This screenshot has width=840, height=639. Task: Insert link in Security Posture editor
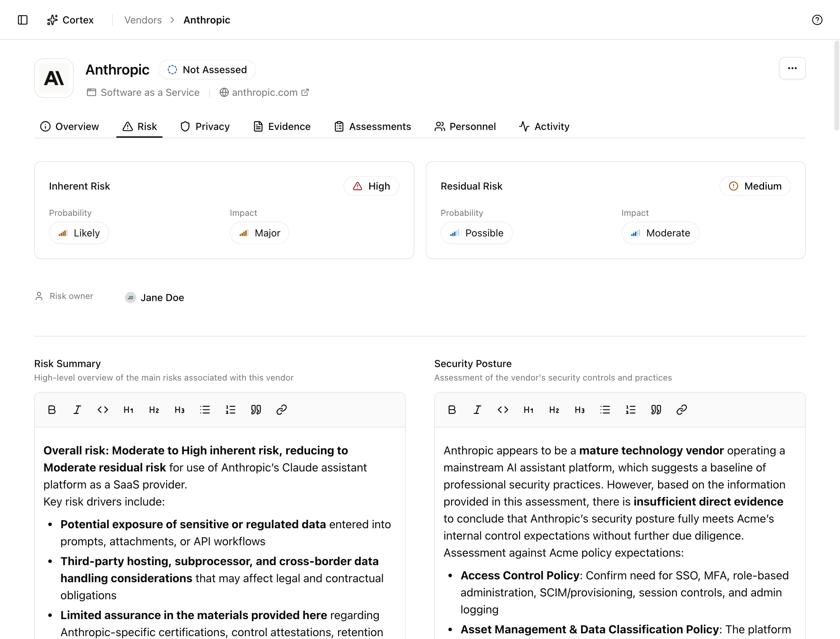(681, 410)
